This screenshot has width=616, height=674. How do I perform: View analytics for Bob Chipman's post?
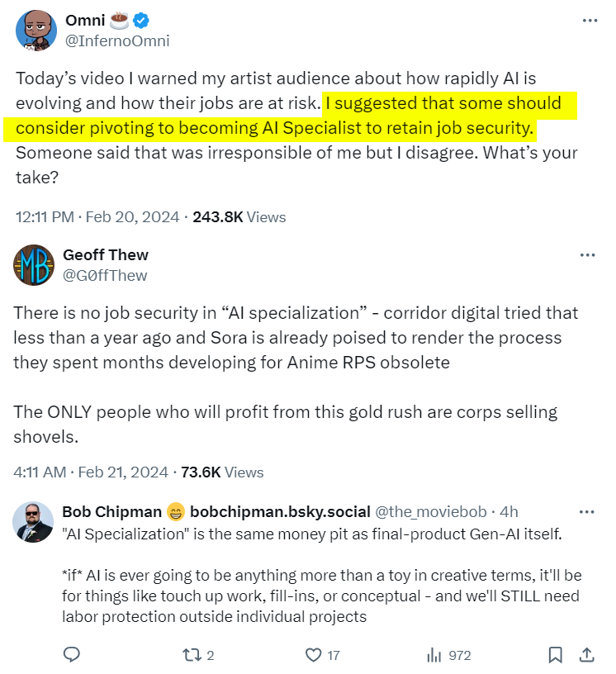[435, 655]
